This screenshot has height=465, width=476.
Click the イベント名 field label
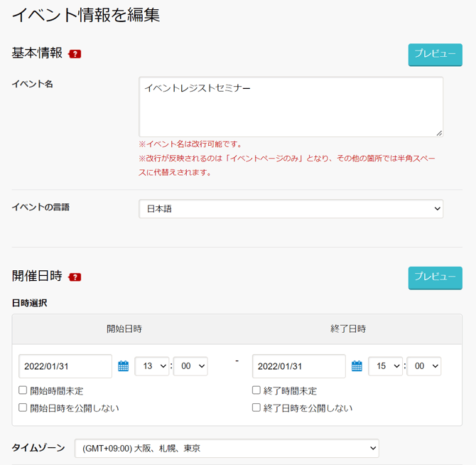click(x=33, y=84)
